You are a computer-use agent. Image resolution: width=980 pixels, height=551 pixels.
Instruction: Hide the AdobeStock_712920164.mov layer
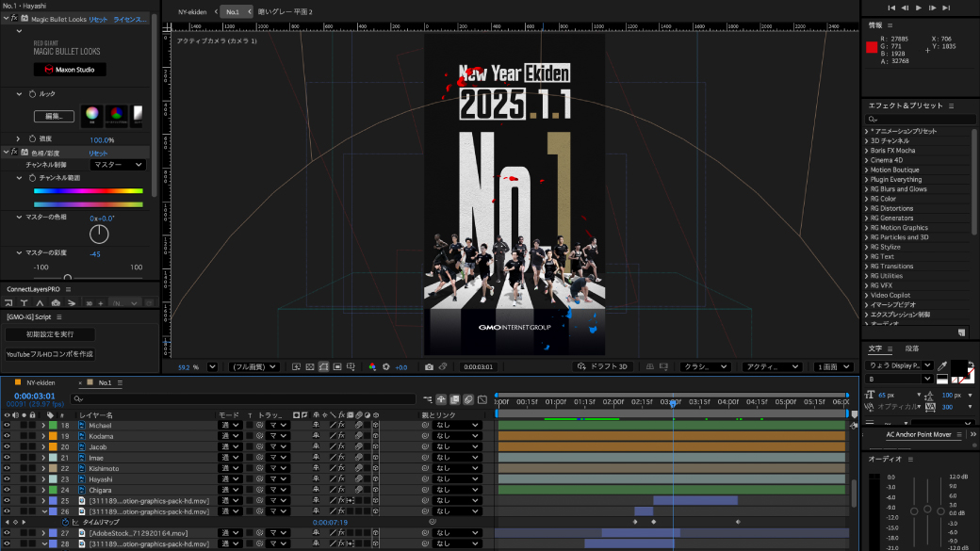coord(7,533)
